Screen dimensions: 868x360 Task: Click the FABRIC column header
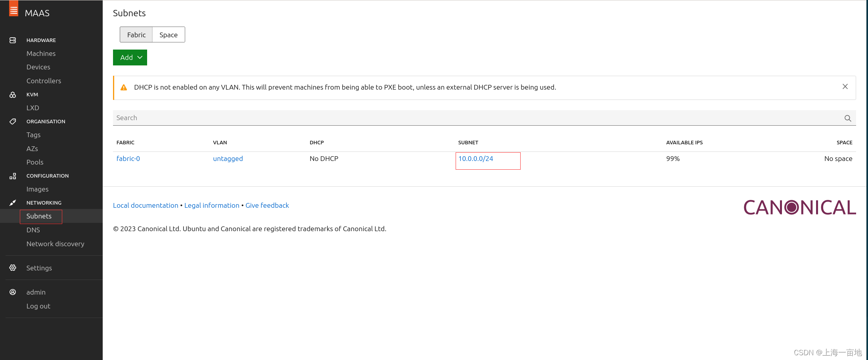pyautogui.click(x=125, y=142)
